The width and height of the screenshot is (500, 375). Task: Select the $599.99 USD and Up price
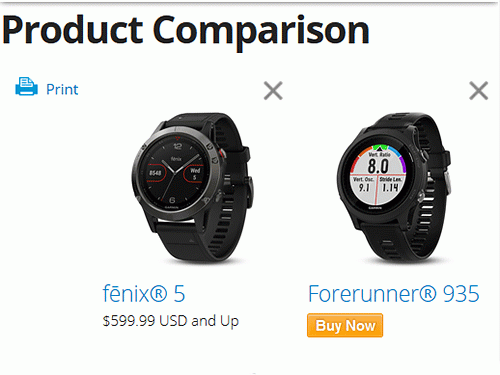click(171, 321)
